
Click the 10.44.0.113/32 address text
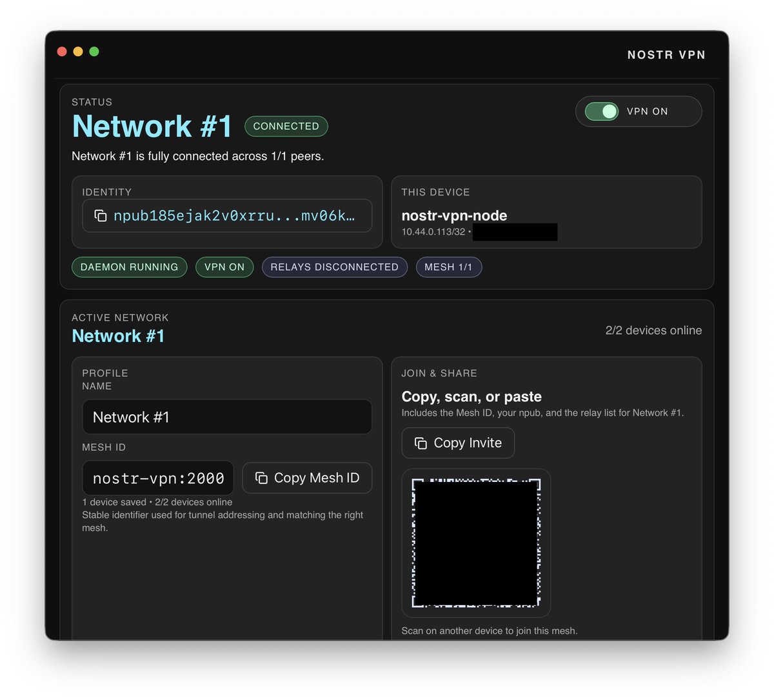pyautogui.click(x=433, y=232)
